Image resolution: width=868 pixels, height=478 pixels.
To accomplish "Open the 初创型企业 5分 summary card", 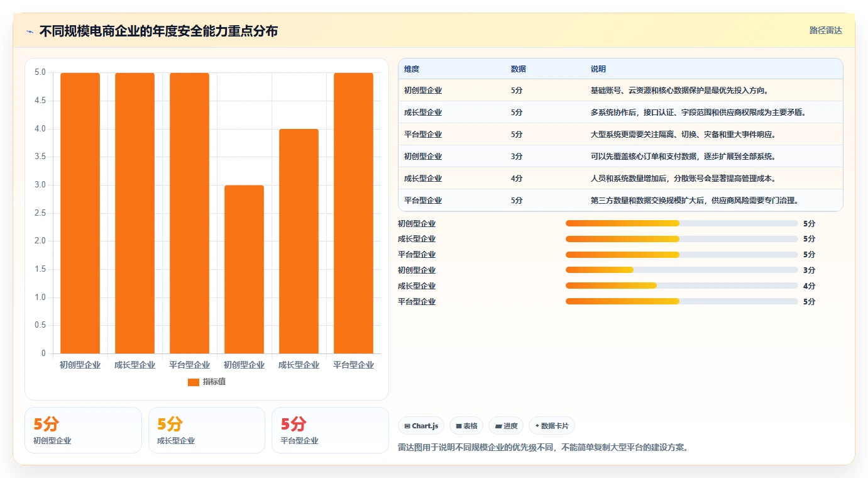I will click(x=83, y=430).
